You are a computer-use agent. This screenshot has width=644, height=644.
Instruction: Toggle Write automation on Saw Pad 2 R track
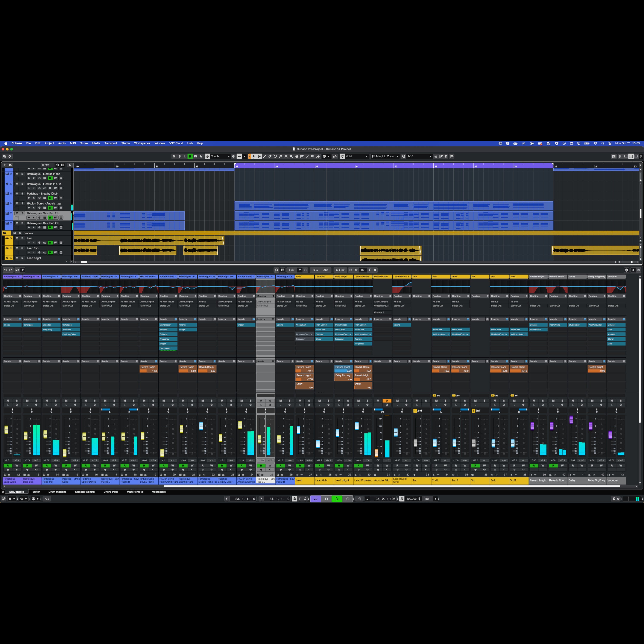coord(55,228)
